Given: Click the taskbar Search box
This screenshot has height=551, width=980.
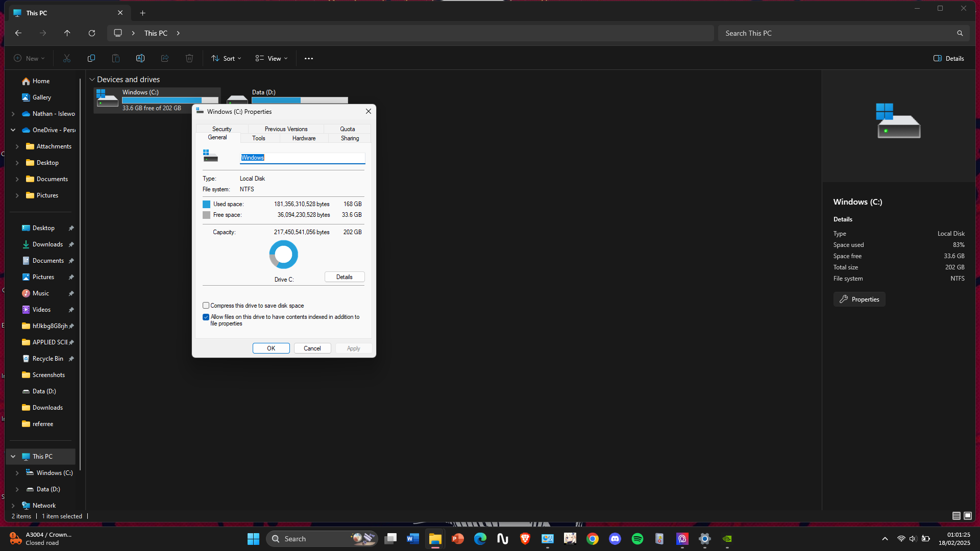Looking at the screenshot, I should 322,539.
